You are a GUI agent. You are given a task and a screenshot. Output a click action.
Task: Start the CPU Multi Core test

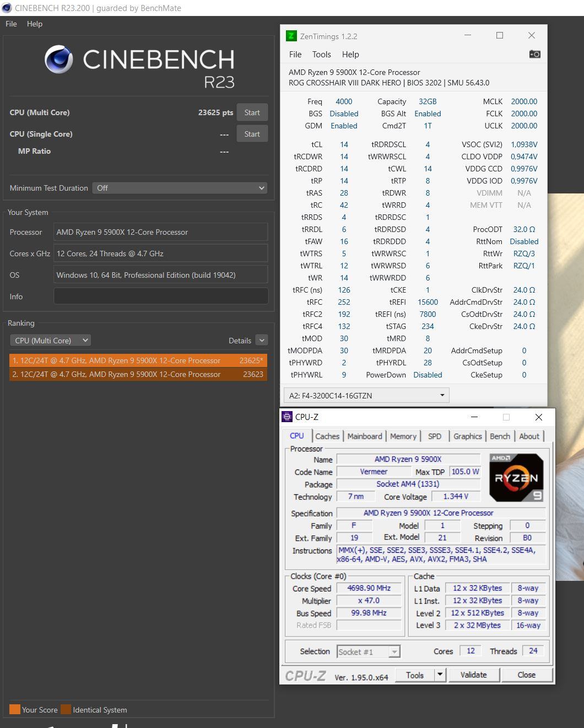click(252, 112)
